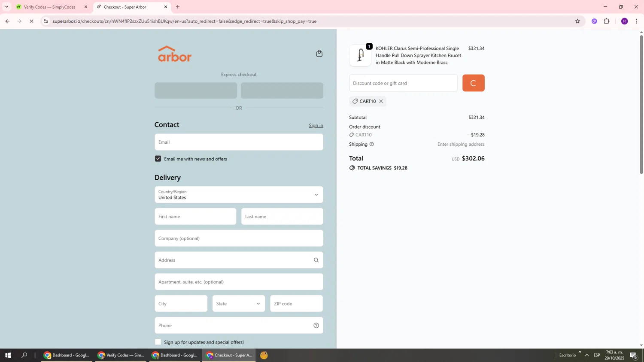The height and width of the screenshot is (362, 644).
Task: Switch to the first Dashboard Google taskbar window
Action: (x=67, y=355)
